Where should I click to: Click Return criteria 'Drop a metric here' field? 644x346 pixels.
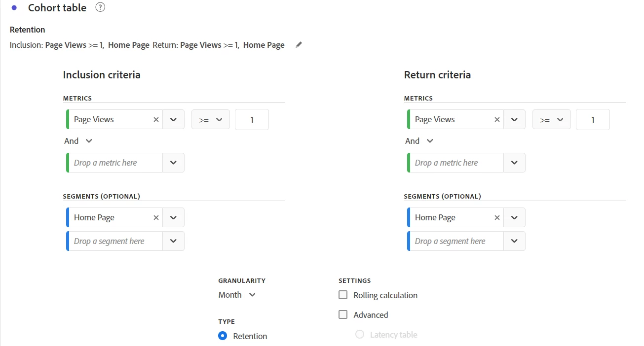click(x=455, y=163)
